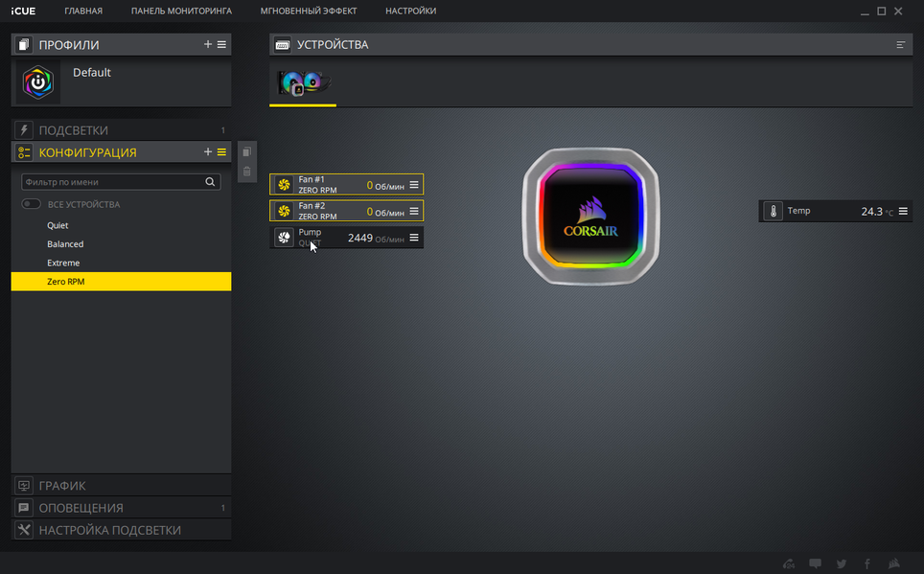
Task: Toggle the ВСЕ УСТРОЙСТВА switch
Action: pyautogui.click(x=32, y=204)
